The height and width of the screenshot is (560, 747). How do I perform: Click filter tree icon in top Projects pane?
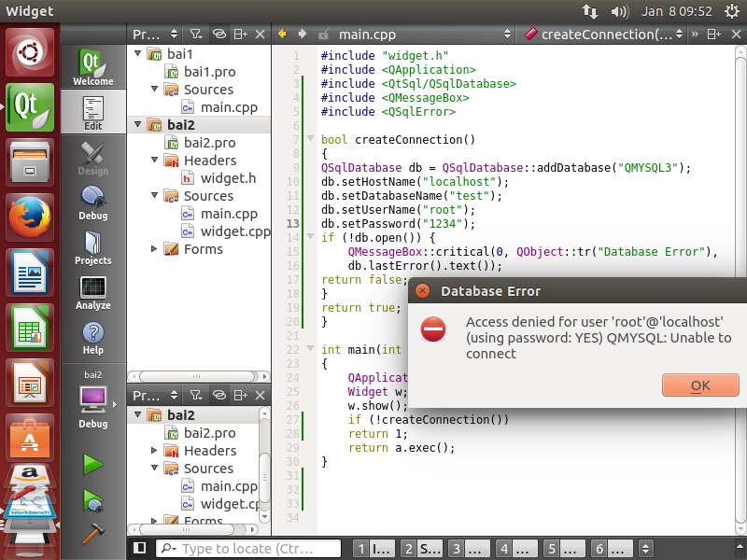click(197, 34)
